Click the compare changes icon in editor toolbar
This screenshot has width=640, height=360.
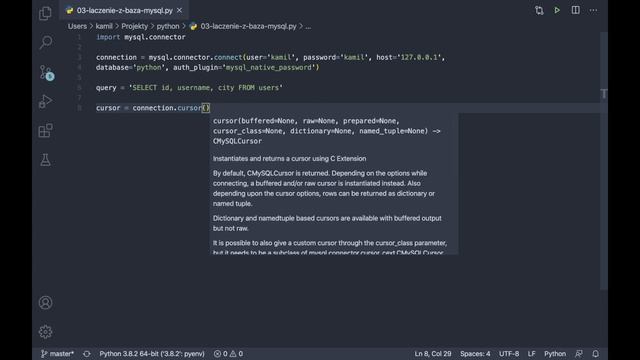click(x=539, y=10)
